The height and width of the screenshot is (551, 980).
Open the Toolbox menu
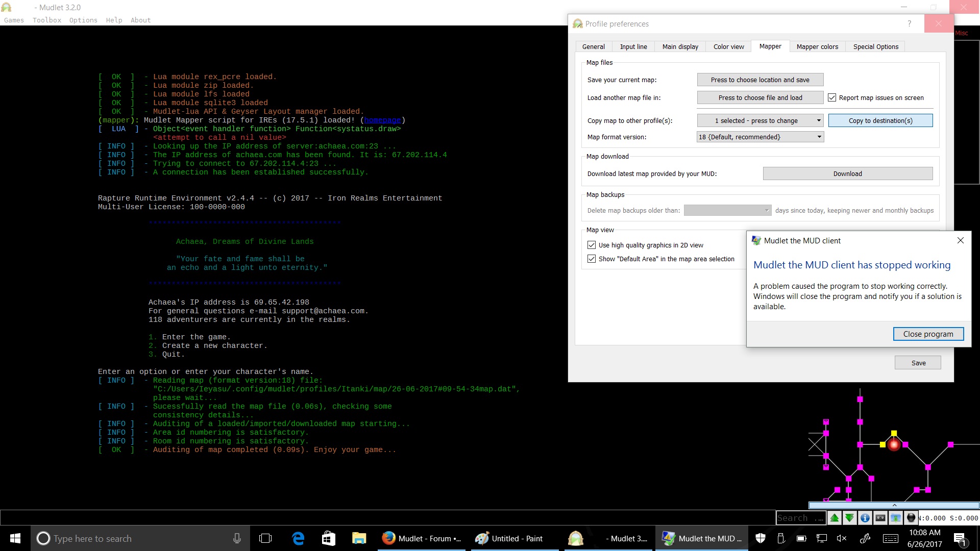[47, 20]
